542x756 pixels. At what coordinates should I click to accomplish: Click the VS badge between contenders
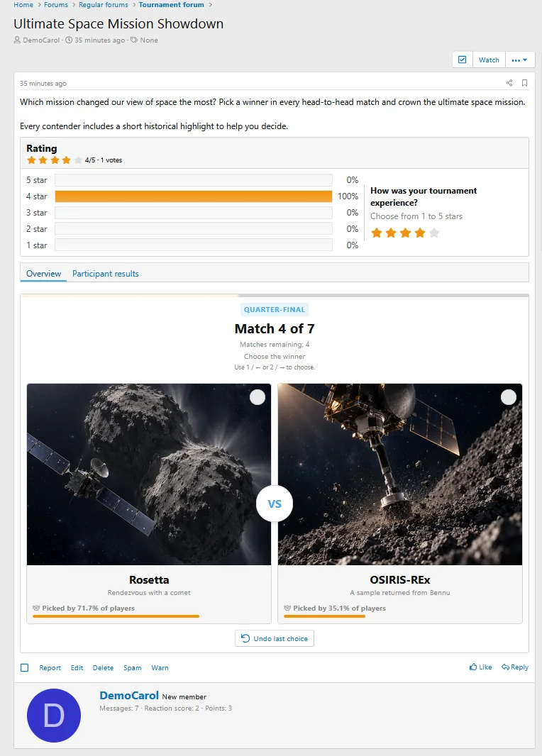point(275,504)
